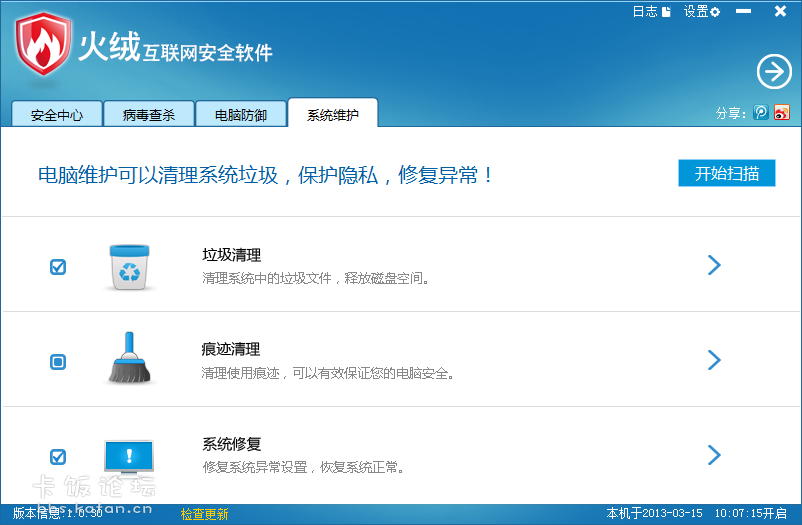Open 设置 settings with gear icon
Image resolution: width=802 pixels, height=525 pixels.
pyautogui.click(x=701, y=12)
